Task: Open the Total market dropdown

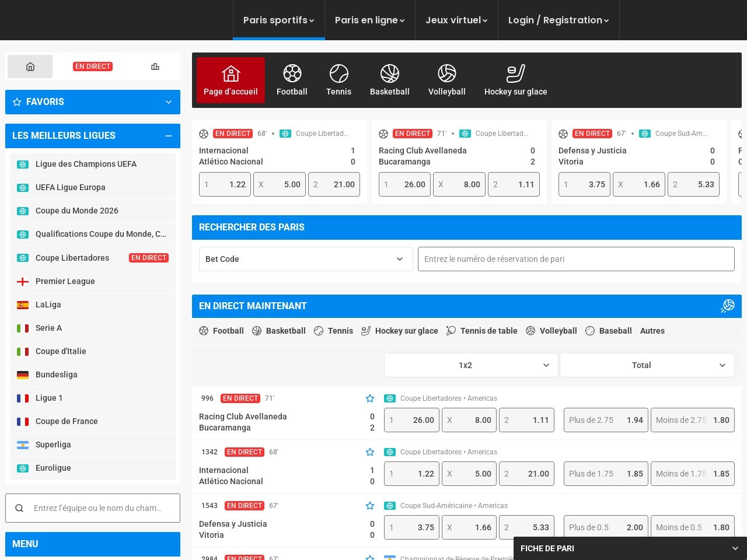Action: (x=647, y=365)
